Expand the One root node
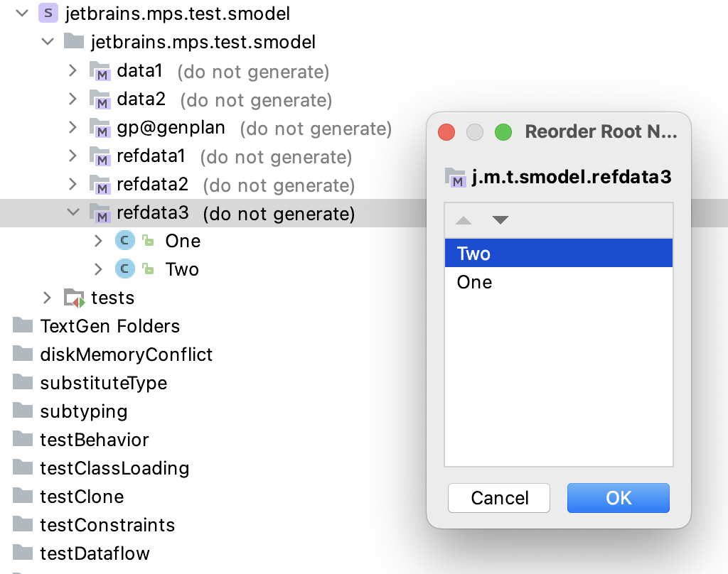Viewport: 728px width, 574px height. click(x=98, y=241)
